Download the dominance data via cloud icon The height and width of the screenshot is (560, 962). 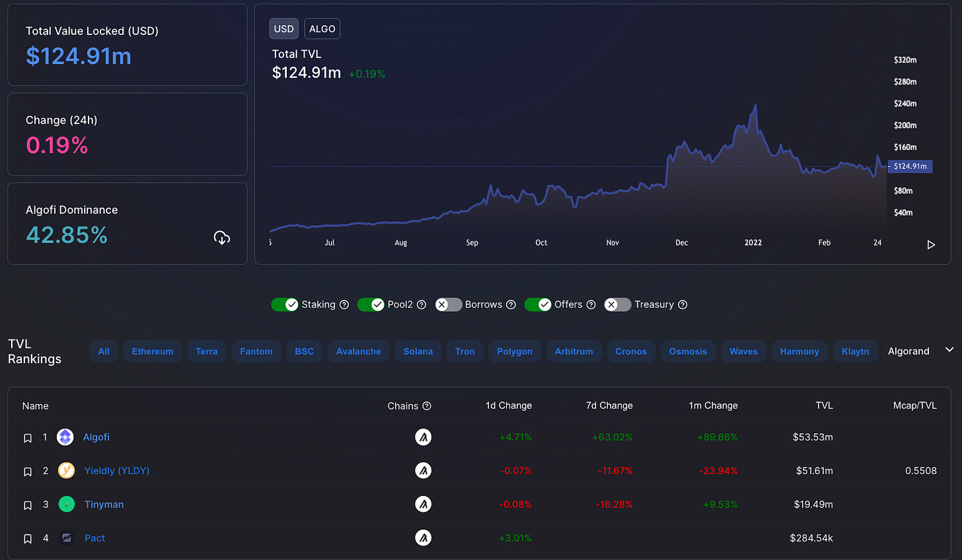click(222, 238)
